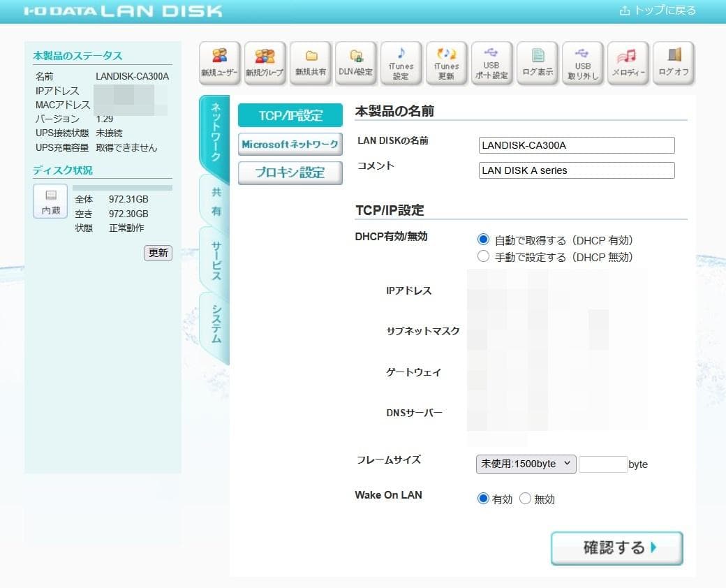The width and height of the screenshot is (726, 588).
Task: Open the TCP/IP設定 submenu button
Action: (290, 115)
